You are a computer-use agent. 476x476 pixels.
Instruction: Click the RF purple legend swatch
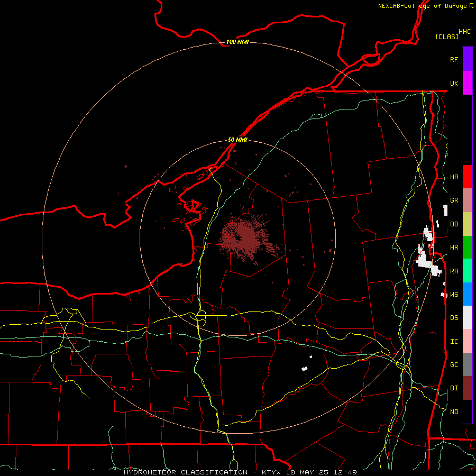pyautogui.click(x=467, y=59)
